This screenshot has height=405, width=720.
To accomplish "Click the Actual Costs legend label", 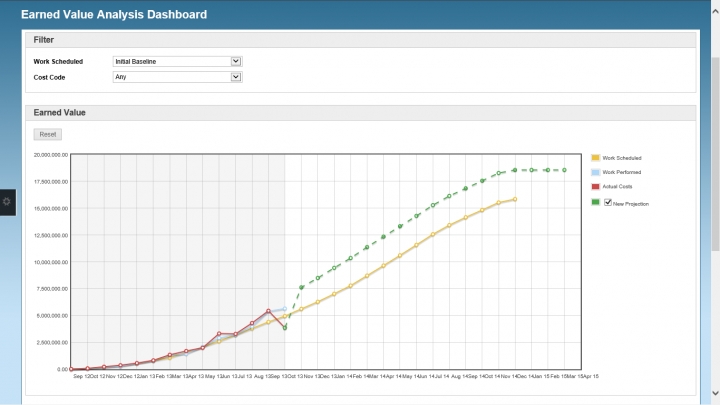I will (x=617, y=186).
